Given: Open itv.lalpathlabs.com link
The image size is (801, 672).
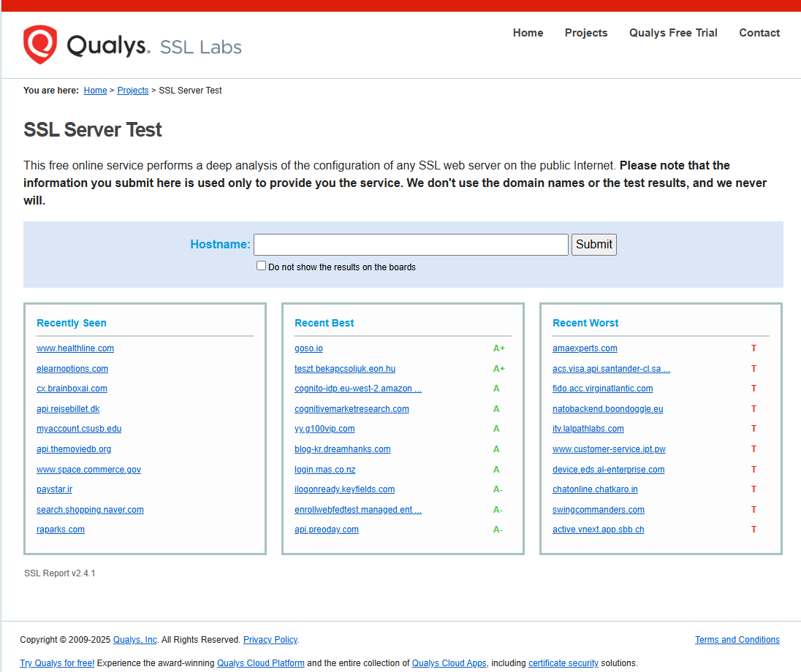Looking at the screenshot, I should point(588,429).
